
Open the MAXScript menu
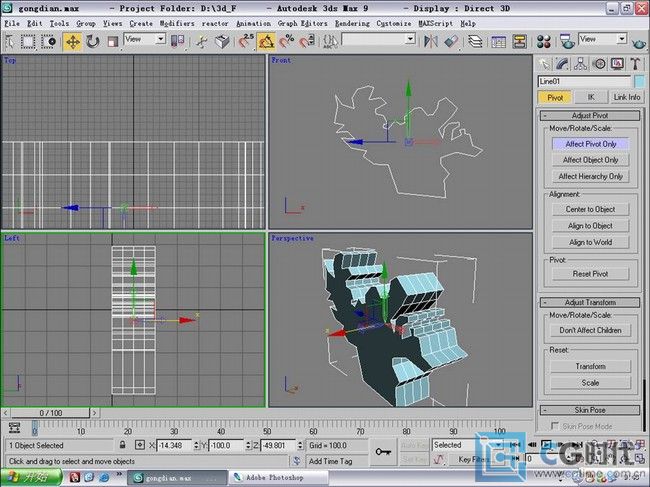(x=435, y=24)
